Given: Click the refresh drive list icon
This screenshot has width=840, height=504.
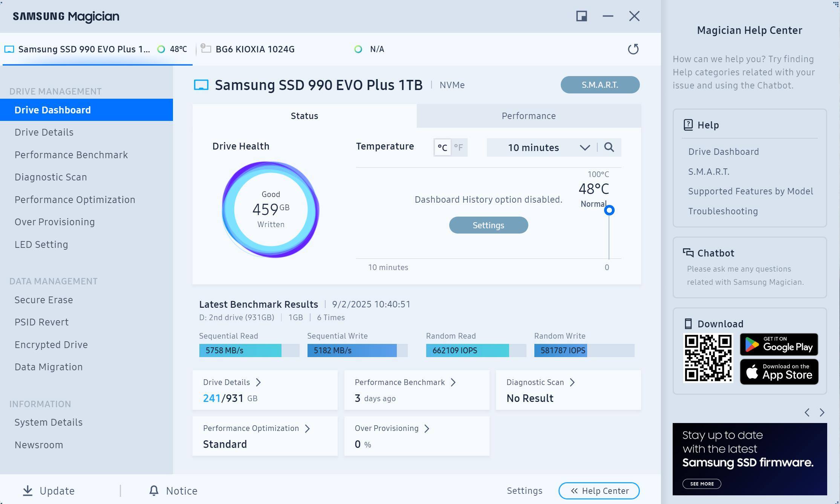Looking at the screenshot, I should [x=633, y=49].
